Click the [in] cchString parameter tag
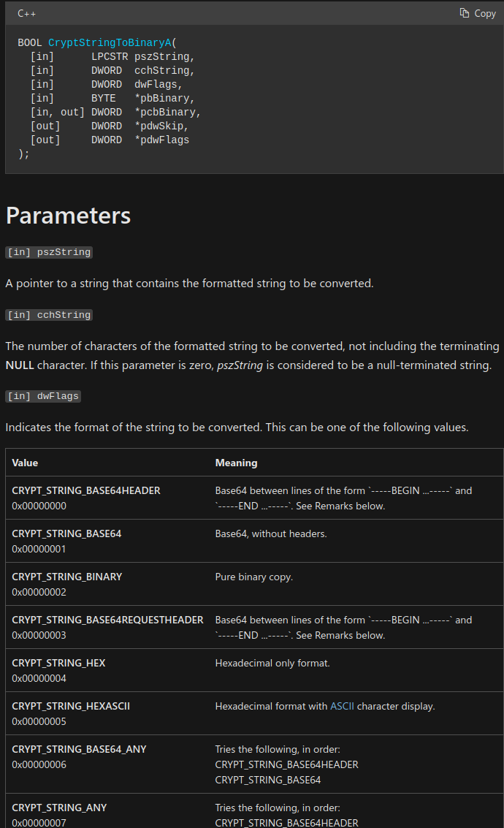Image resolution: width=504 pixels, height=828 pixels. tap(49, 315)
